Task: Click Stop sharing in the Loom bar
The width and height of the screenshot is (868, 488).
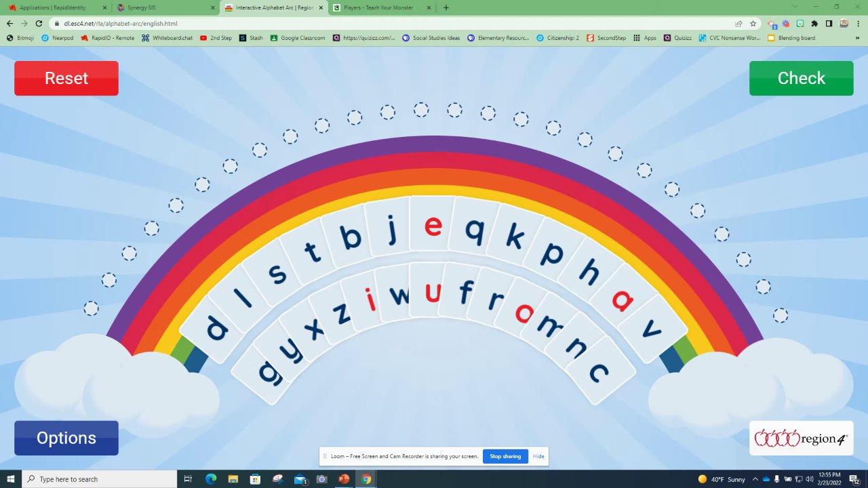Action: click(x=505, y=456)
